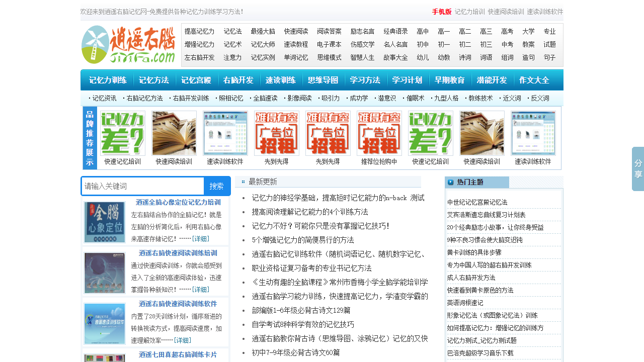Click the 热门主题 header arrow icon
The height and width of the screenshot is (362, 644).
(450, 182)
